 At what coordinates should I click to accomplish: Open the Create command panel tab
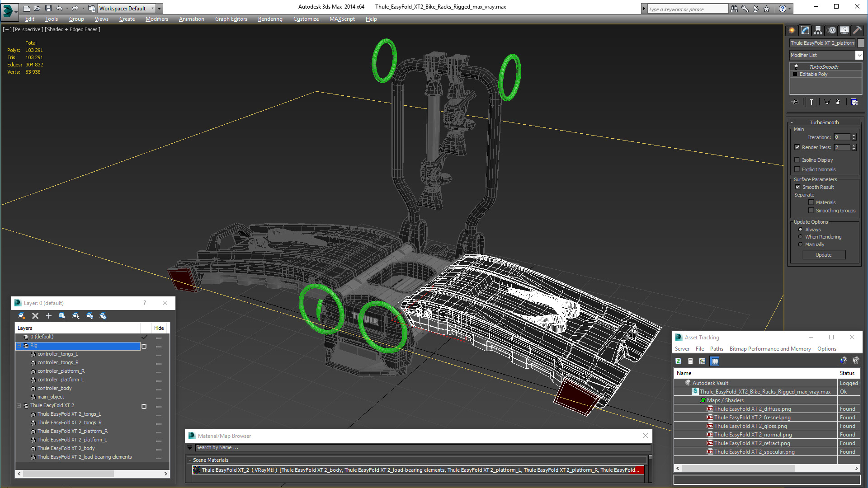coord(792,30)
